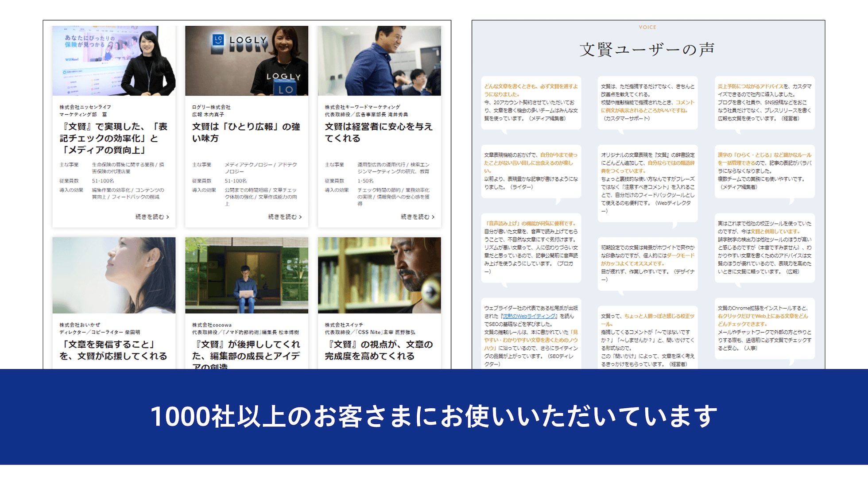Open the headline 『文賢』が後押ししてくれた、編集部の成長
This screenshot has width=868, height=488.
point(246,354)
